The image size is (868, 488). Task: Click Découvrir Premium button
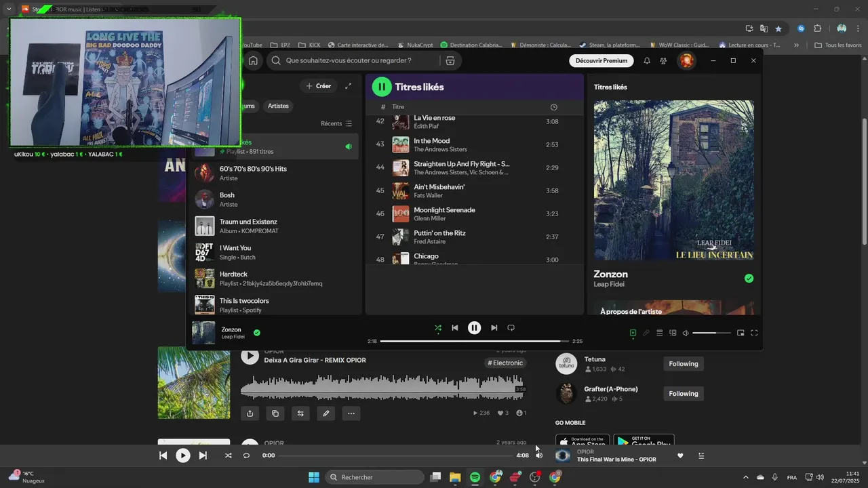(601, 60)
